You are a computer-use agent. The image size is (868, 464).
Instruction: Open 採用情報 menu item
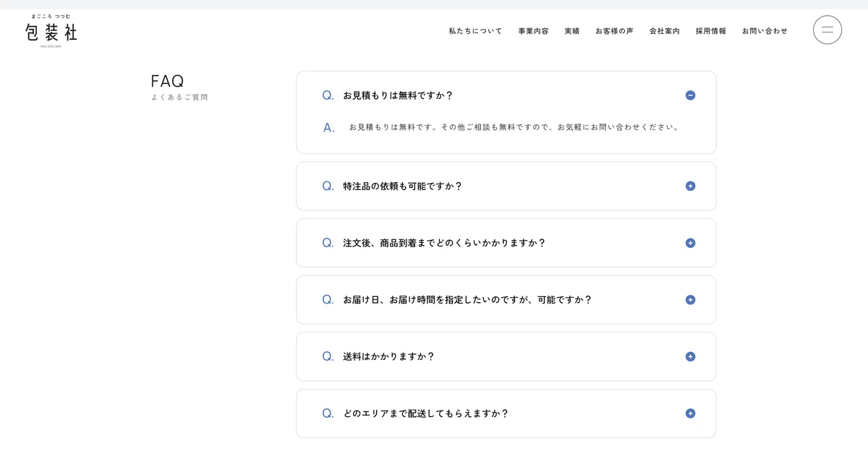click(x=711, y=31)
